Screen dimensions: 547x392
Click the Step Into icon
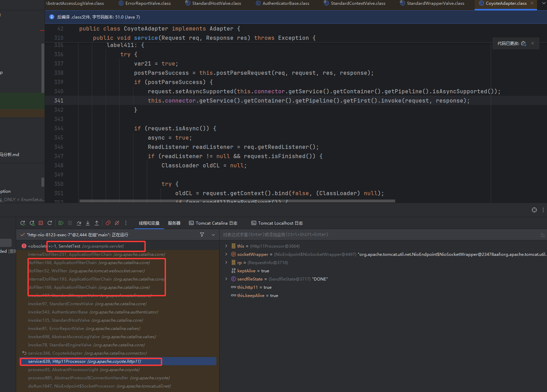click(x=88, y=223)
